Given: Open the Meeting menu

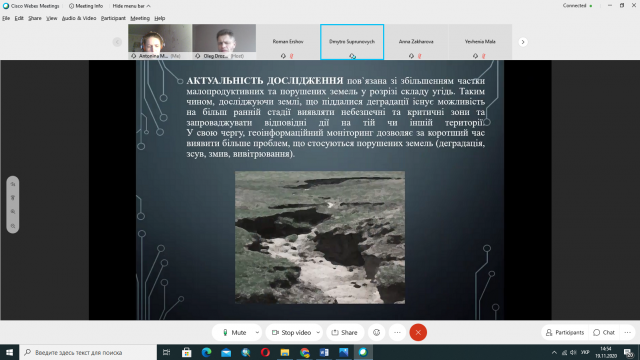Looking at the screenshot, I should tap(140, 18).
